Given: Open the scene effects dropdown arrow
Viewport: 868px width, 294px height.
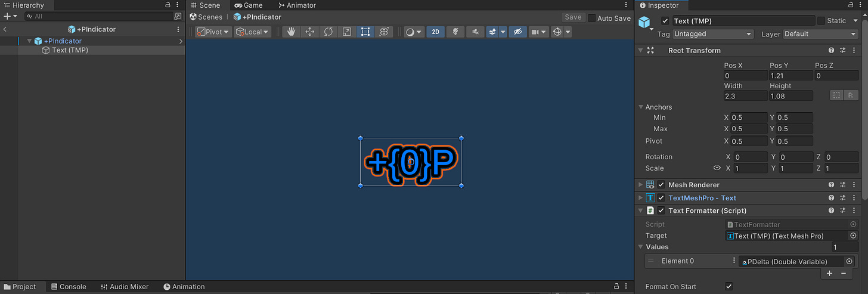Looking at the screenshot, I should tap(503, 32).
